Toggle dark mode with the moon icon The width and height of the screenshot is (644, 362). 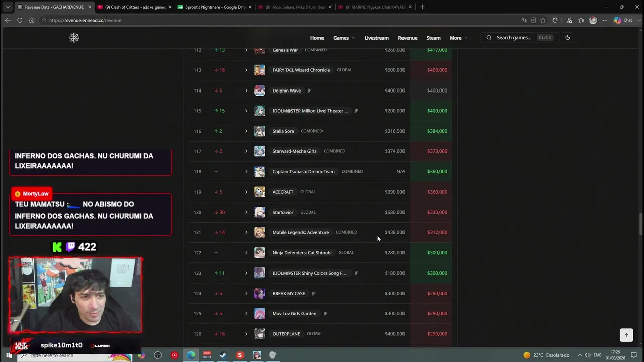(x=568, y=38)
